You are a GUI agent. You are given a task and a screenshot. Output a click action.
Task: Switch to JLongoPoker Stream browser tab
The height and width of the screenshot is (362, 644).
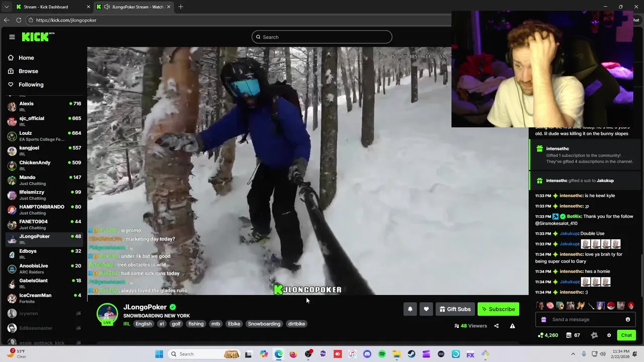[x=133, y=7]
